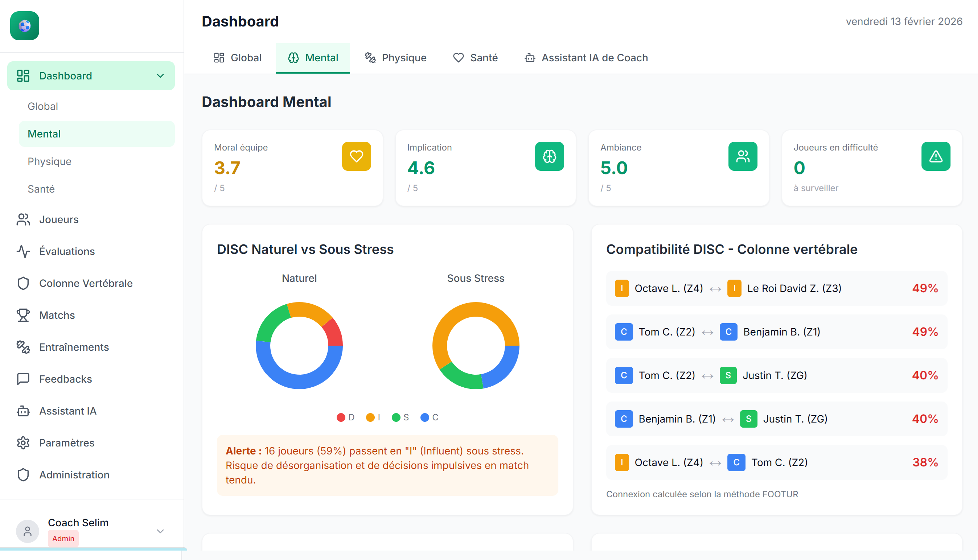Switch to the Global tab
The width and height of the screenshot is (978, 560).
238,58
